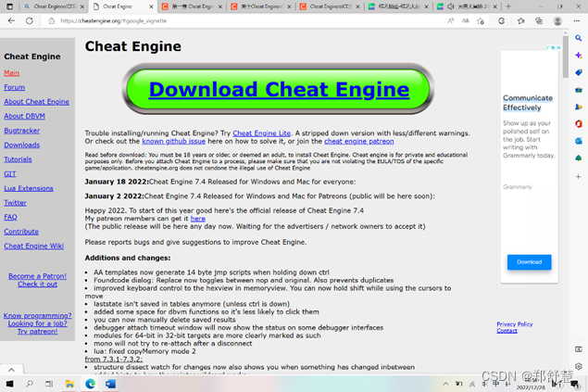
Task: Open the Outlook icon in sidebar
Action: 578,141
